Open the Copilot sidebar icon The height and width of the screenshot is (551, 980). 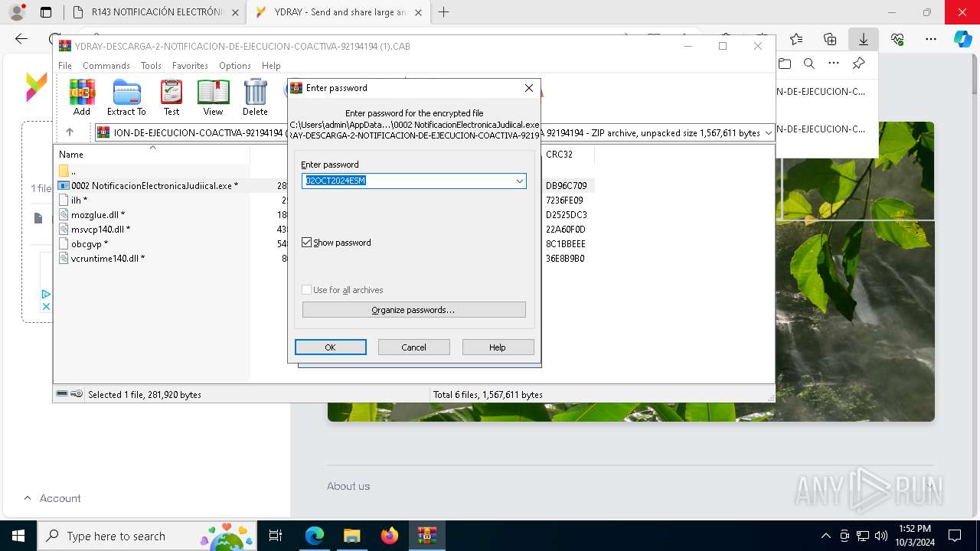pos(963,39)
